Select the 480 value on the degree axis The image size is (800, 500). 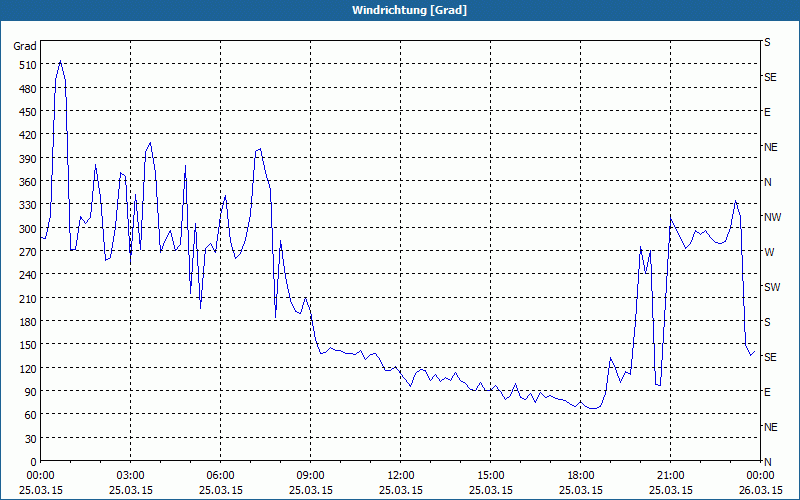[28, 89]
